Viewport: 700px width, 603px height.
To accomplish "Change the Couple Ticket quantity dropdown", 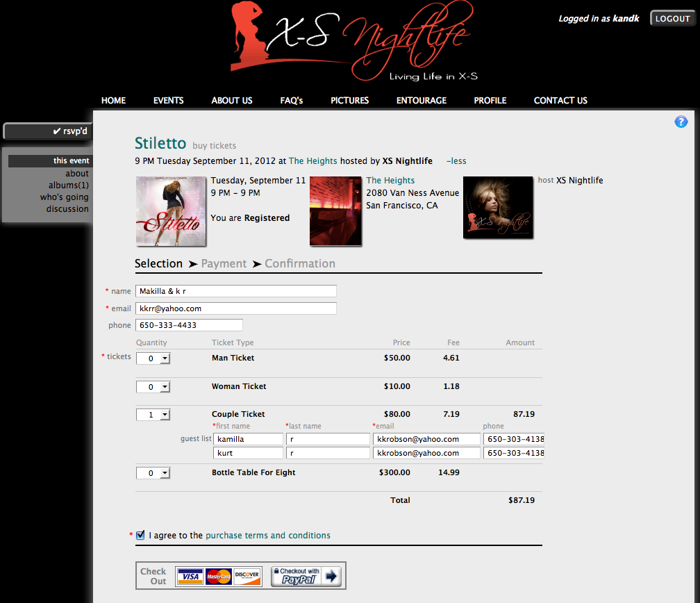I will pos(153,415).
